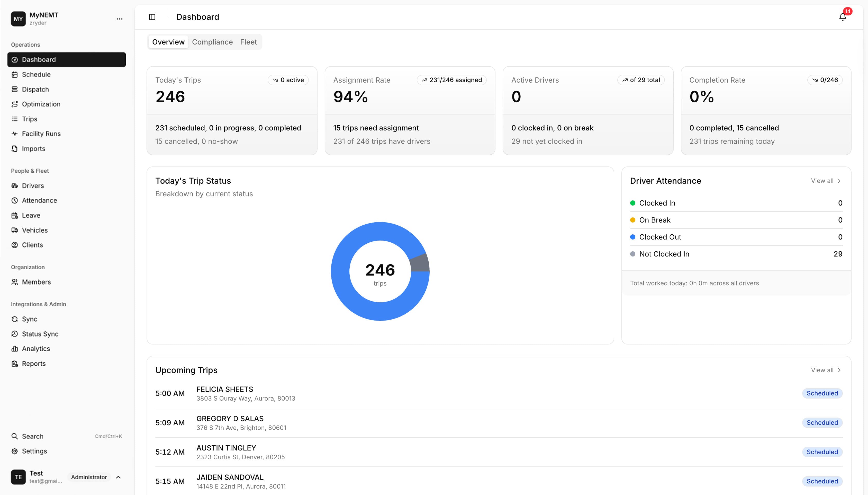Image resolution: width=868 pixels, height=495 pixels.
Task: Click the green Clocked In status dot
Action: pyautogui.click(x=632, y=203)
